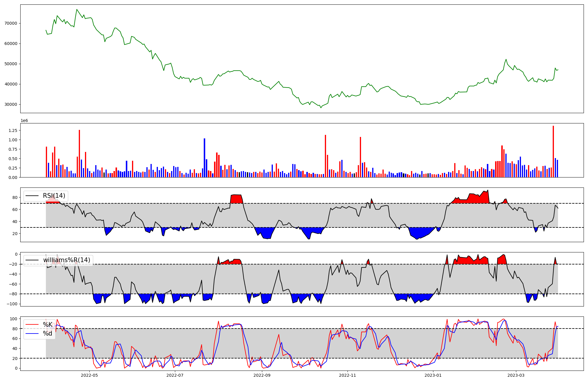Click the price line peak near 77000
The image size is (588, 382).
[77, 9]
